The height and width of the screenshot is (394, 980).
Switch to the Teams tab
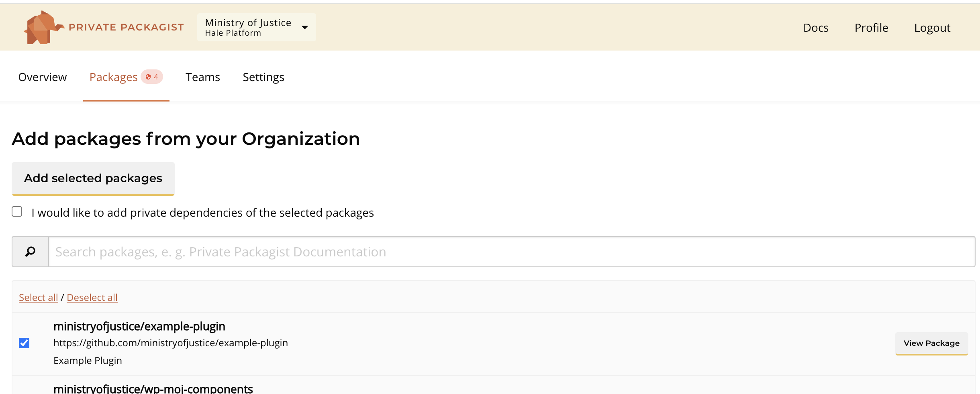click(203, 77)
